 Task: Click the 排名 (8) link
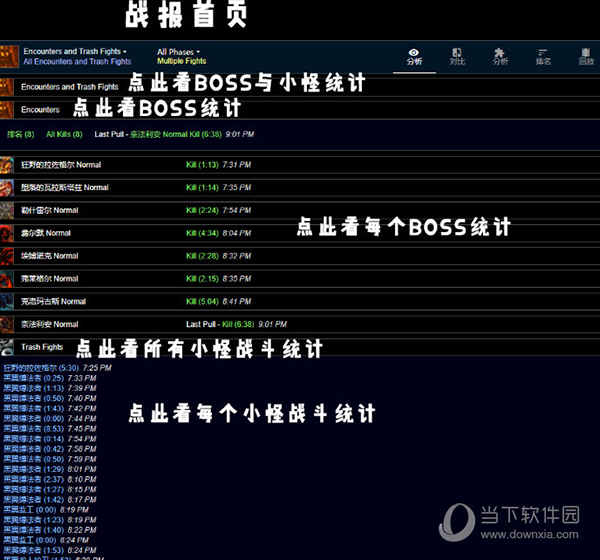21,134
